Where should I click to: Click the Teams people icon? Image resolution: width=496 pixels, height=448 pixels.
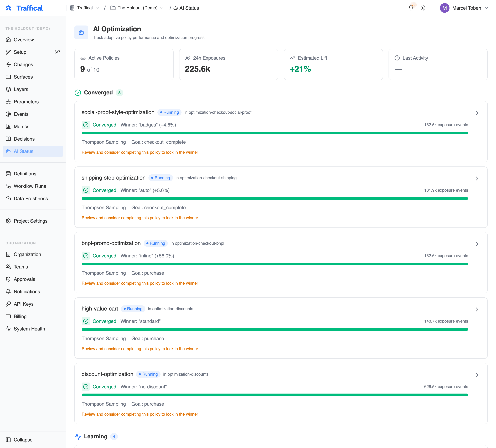pyautogui.click(x=8, y=267)
